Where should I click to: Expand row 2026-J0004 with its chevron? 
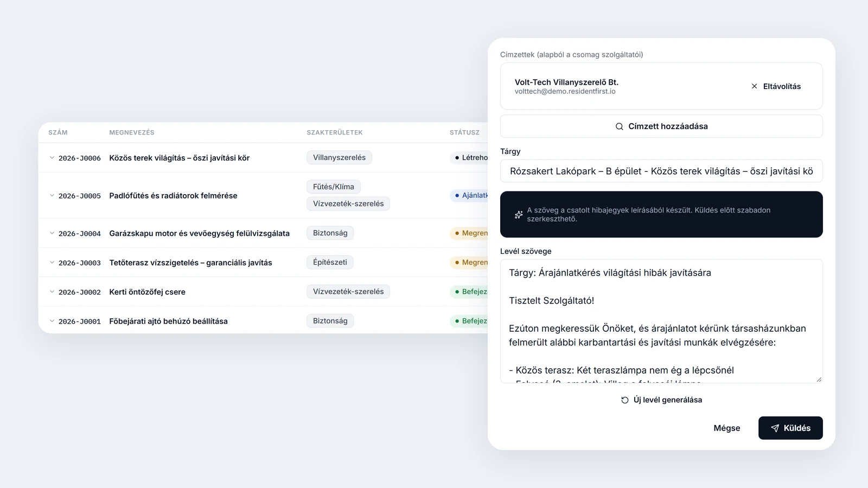click(52, 233)
